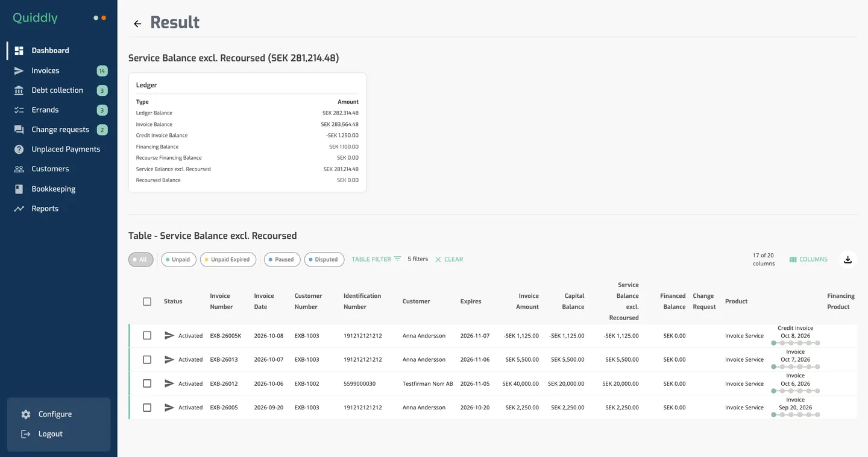Click the Unplaced Payments coin icon
Viewport: 868px width, 457px height.
point(19,150)
